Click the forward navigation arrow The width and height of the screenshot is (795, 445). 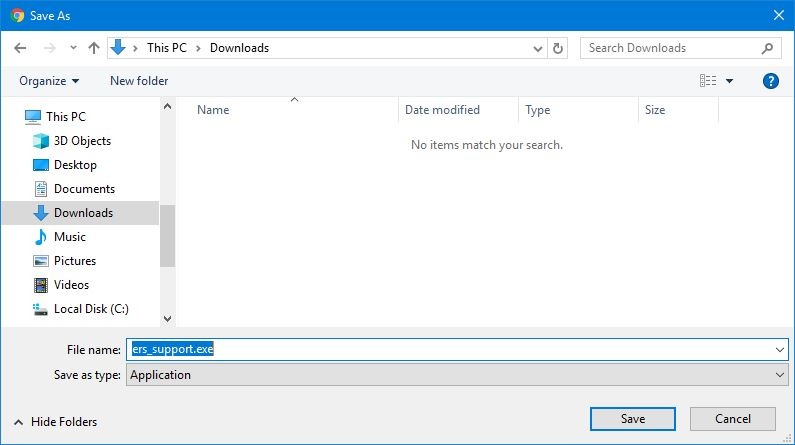point(50,48)
